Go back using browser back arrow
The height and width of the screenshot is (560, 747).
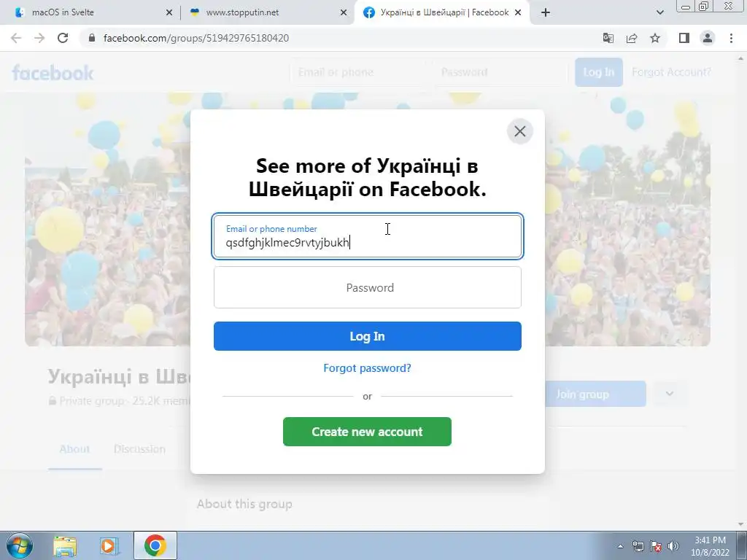[x=16, y=38]
